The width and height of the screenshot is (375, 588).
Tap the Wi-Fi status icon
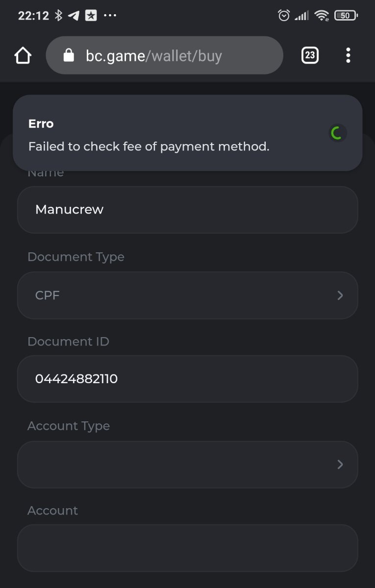point(322,16)
